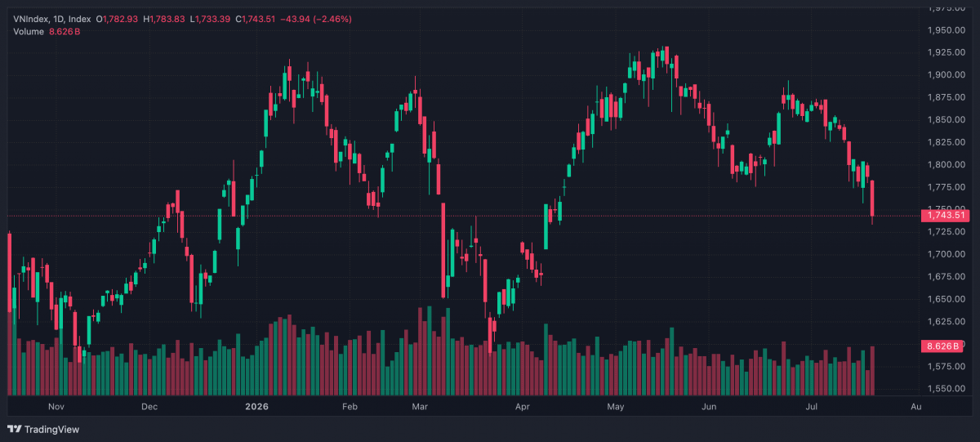The height and width of the screenshot is (442, 980).
Task: Click the closing value C1,743.51 in legend
Action: [x=254, y=19]
